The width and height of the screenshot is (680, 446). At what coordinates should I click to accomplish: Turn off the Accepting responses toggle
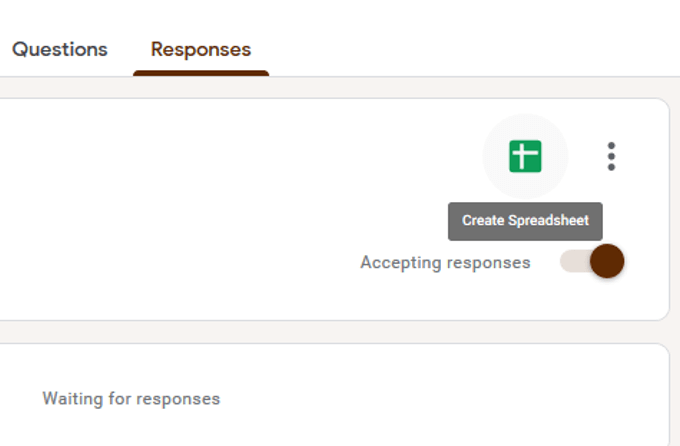tap(606, 262)
